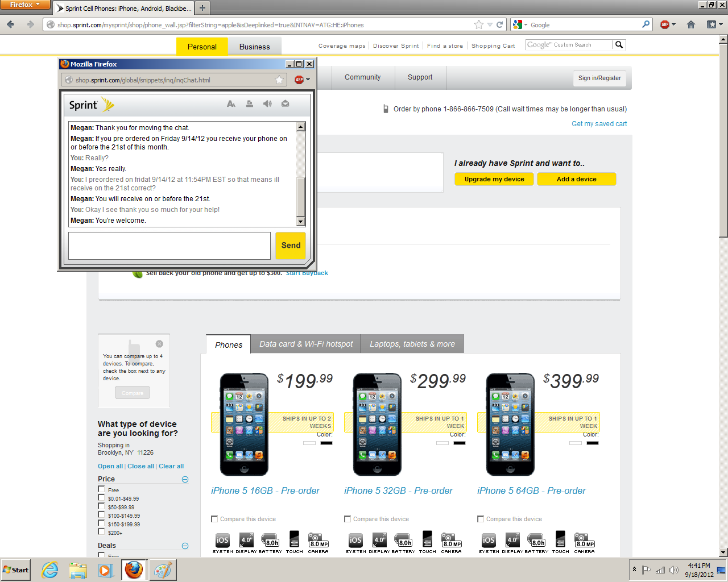This screenshot has width=728, height=582.
Task: Open Internet Explorer from the taskbar
Action: (50, 570)
